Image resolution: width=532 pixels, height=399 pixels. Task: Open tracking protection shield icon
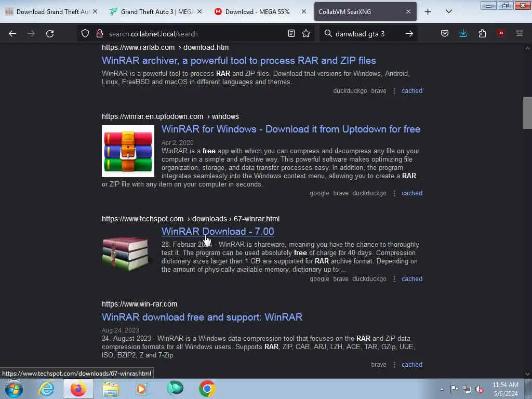[85, 34]
